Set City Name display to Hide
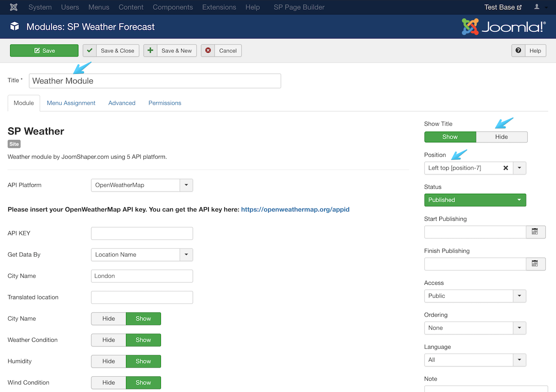Screen dimensions: 556x392 pos(108,318)
